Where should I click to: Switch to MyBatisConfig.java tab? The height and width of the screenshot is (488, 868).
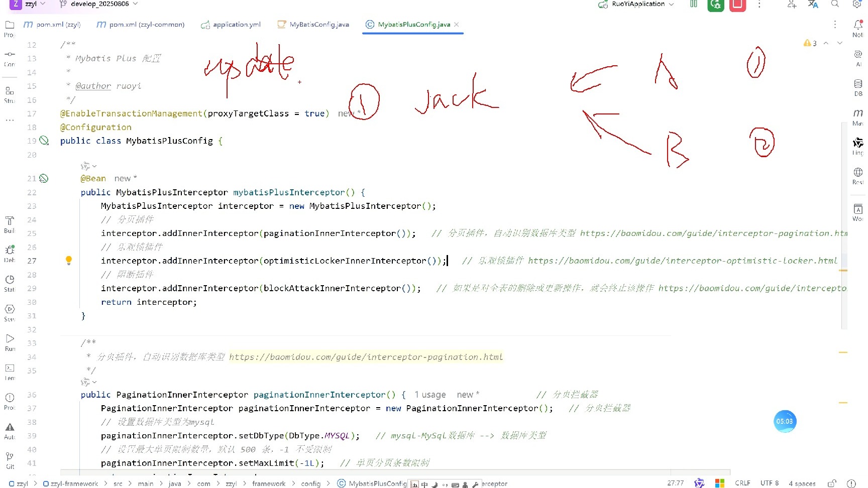[x=314, y=24]
